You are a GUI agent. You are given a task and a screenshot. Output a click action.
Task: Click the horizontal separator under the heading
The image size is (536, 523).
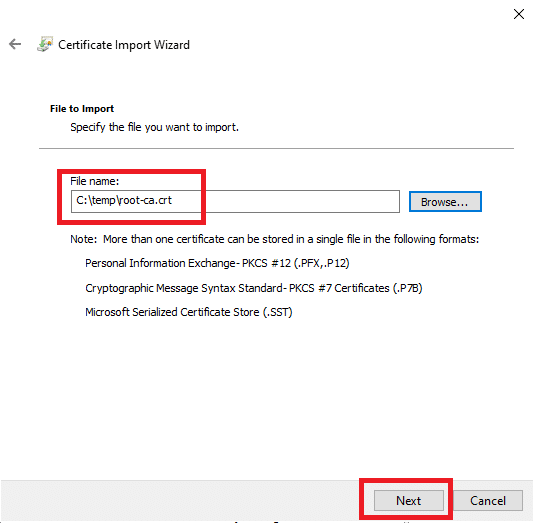point(276,148)
